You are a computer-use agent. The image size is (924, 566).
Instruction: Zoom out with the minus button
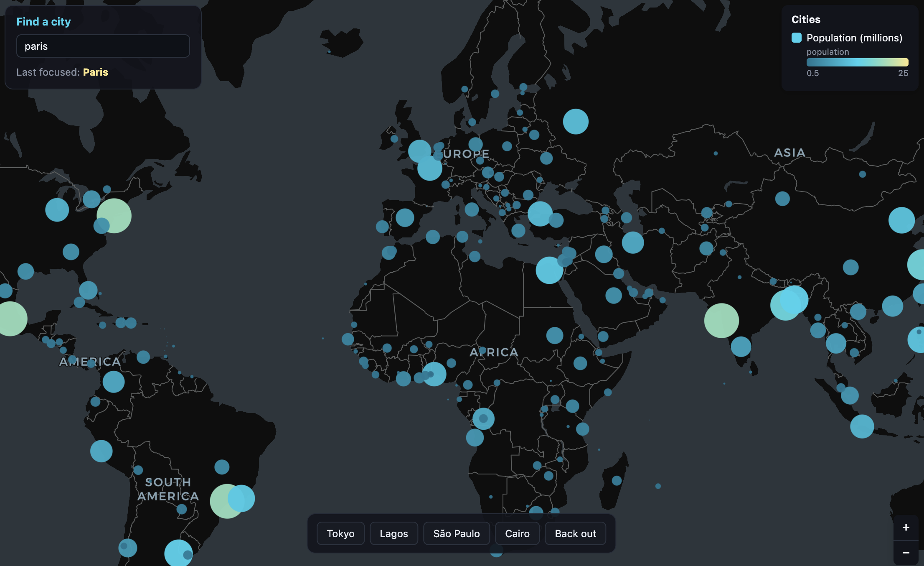click(906, 553)
